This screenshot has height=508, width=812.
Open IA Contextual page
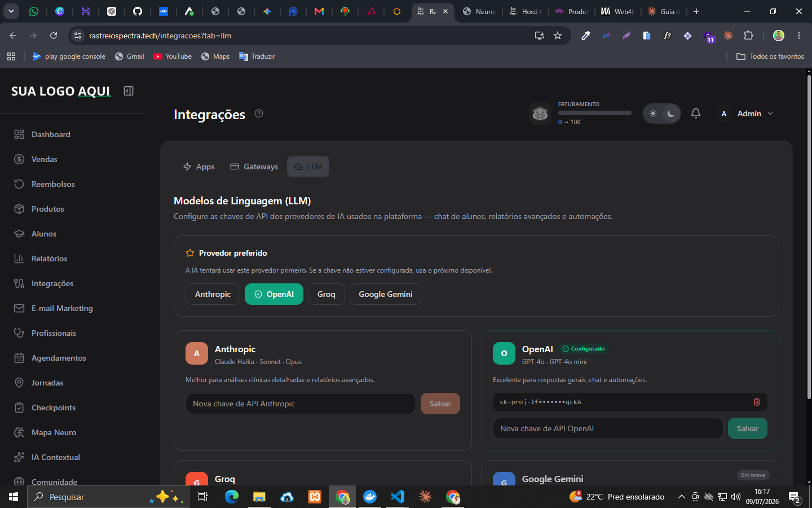click(55, 457)
